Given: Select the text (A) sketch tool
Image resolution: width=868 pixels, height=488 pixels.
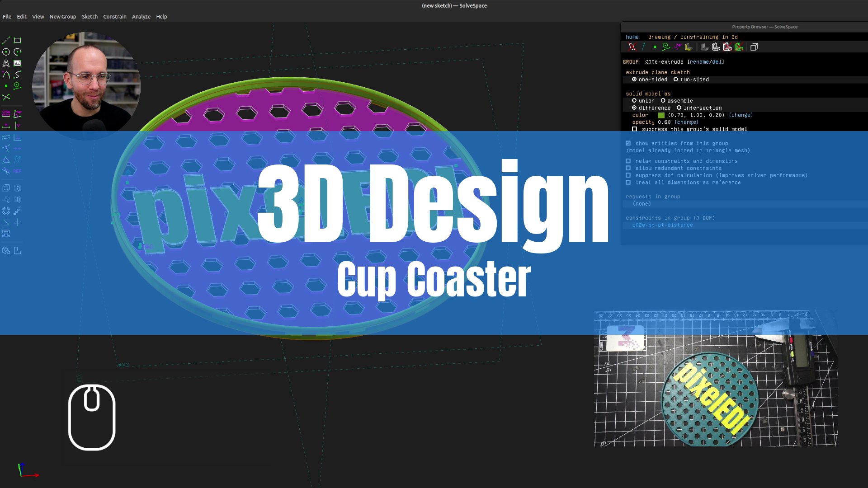Looking at the screenshot, I should tap(6, 63).
